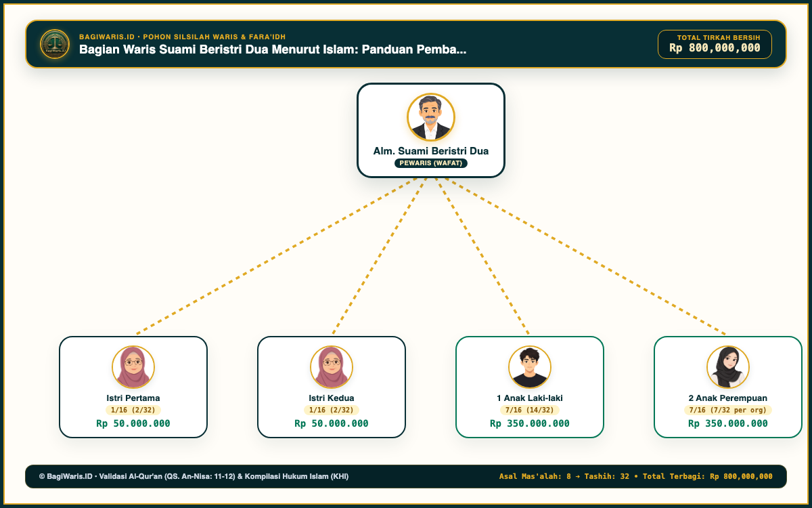The image size is (812, 508).
Task: Click the daughters' amount Rp 350.000.000
Action: click(728, 423)
